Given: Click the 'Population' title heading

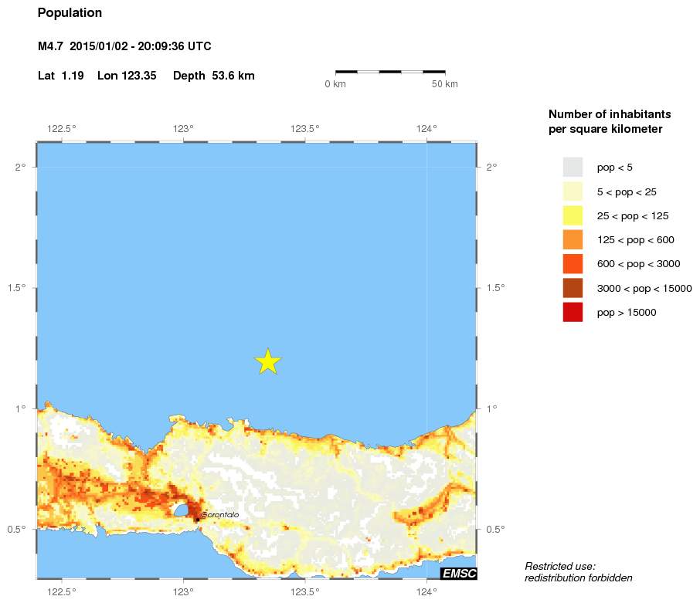Looking at the screenshot, I should pyautogui.click(x=70, y=13).
